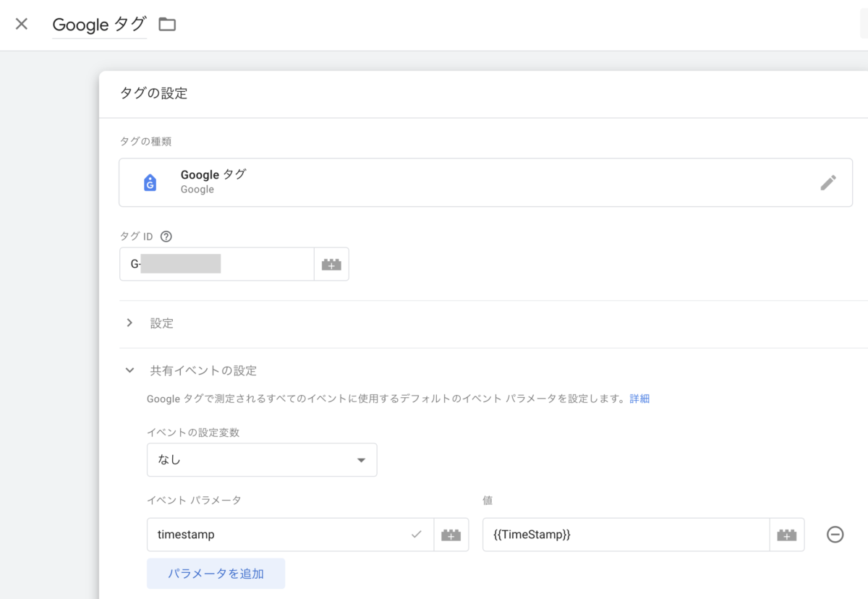
Task: Click the pencil icon to change tag type
Action: coord(828,182)
